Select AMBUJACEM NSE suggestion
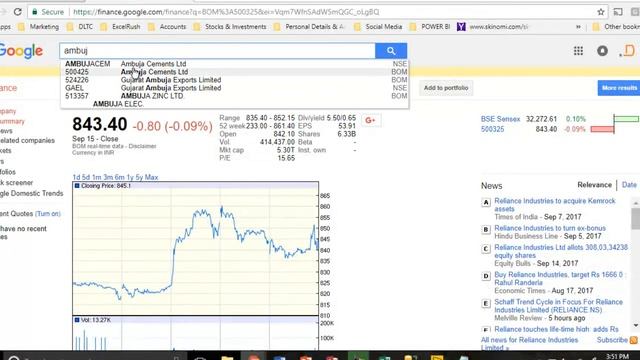This screenshot has height=360, width=640. [235, 64]
